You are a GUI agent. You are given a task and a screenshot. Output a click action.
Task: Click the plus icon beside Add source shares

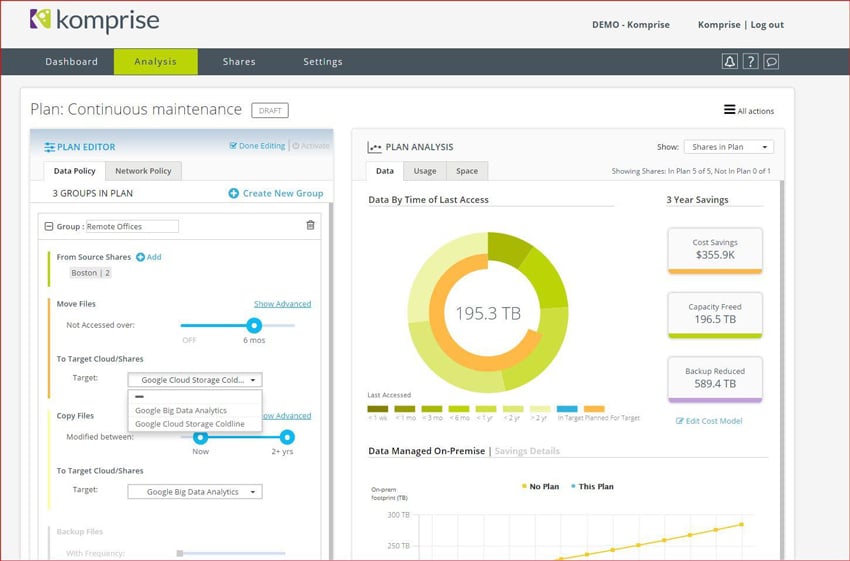pos(140,257)
